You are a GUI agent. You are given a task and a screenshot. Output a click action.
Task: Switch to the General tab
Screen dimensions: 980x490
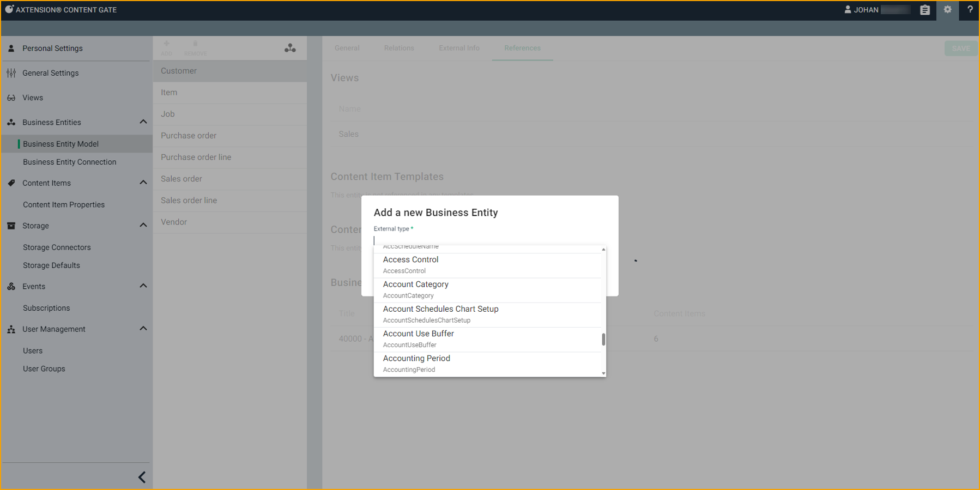click(347, 48)
